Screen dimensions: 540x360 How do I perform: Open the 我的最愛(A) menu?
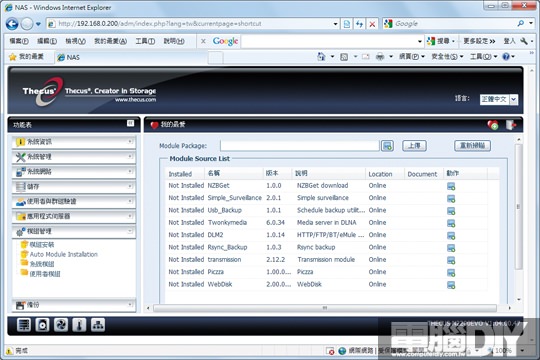(x=111, y=41)
